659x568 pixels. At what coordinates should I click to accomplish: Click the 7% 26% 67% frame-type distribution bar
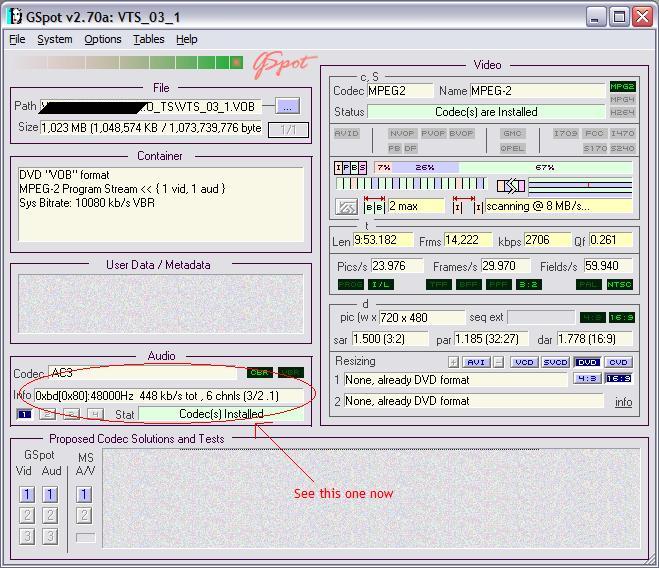(503, 168)
